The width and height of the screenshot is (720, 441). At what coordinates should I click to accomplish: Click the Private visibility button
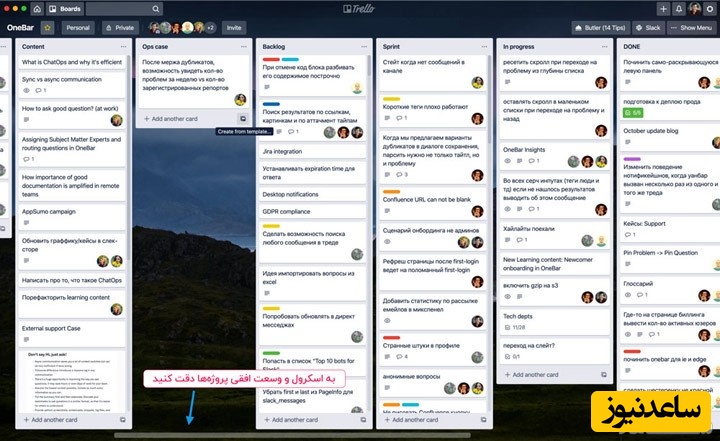click(120, 28)
